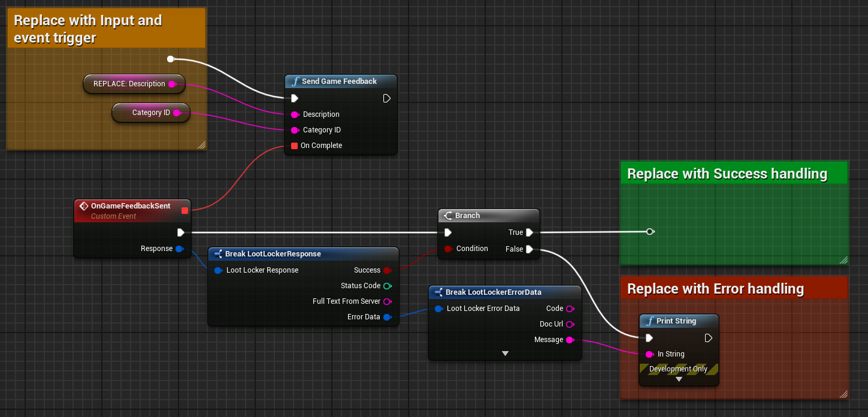Click the OnGameFeedbackSent custom event icon

[84, 206]
